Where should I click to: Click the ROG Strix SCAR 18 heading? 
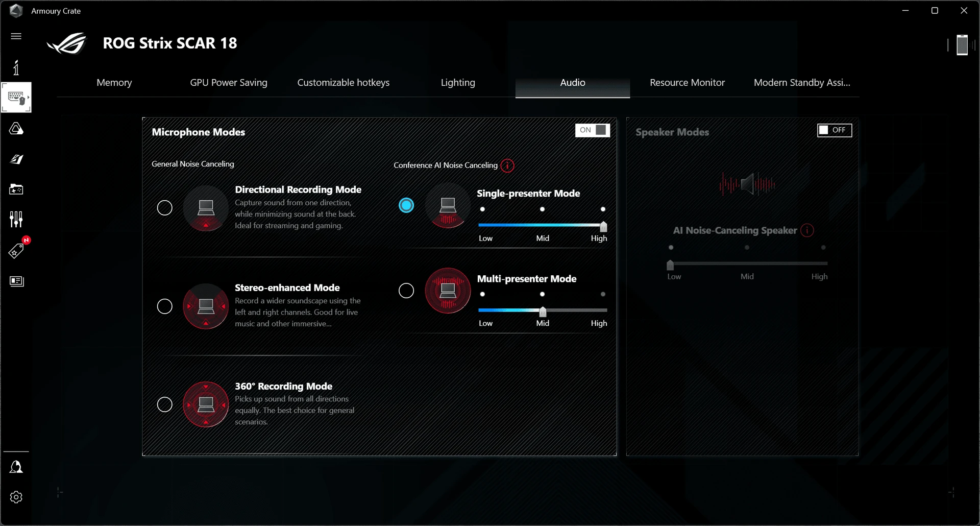(170, 43)
